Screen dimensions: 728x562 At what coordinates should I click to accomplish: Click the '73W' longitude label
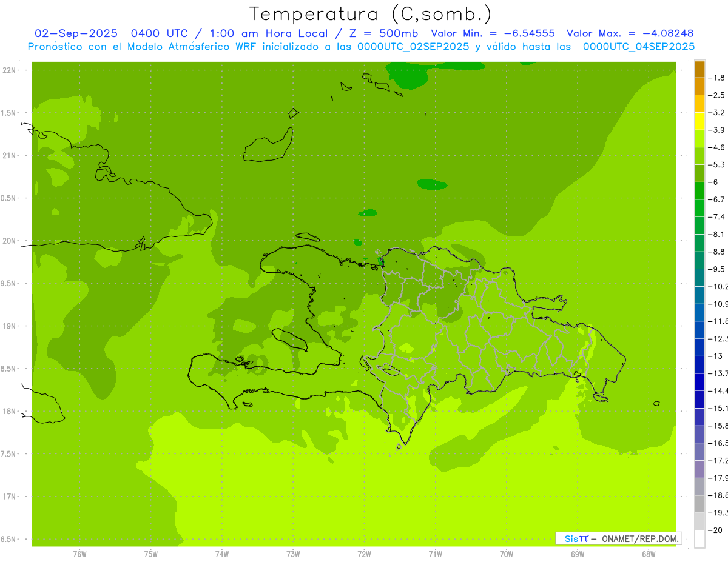(293, 554)
